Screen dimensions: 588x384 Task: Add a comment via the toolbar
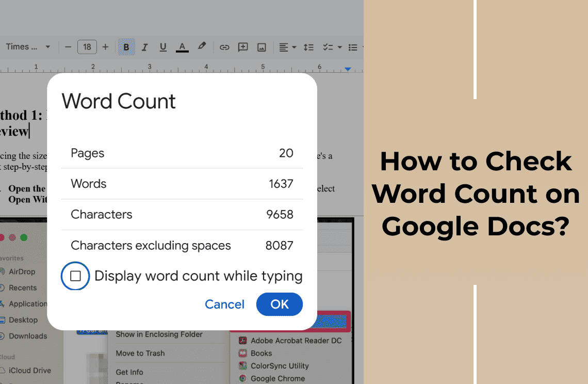243,47
